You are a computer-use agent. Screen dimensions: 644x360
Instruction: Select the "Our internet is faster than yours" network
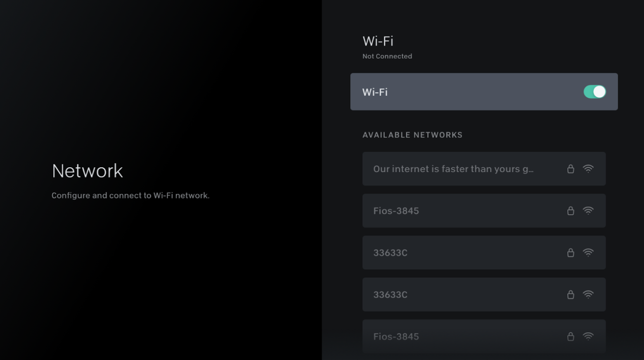click(453, 169)
